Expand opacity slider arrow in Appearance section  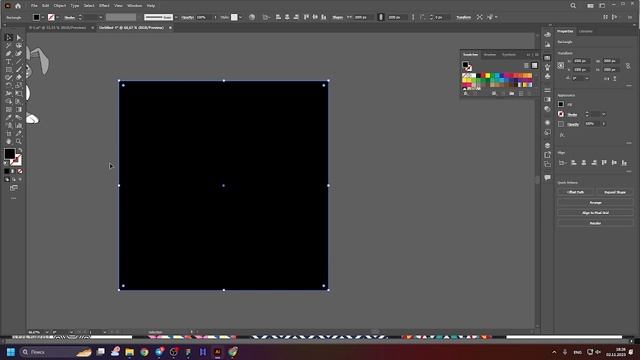(x=604, y=124)
